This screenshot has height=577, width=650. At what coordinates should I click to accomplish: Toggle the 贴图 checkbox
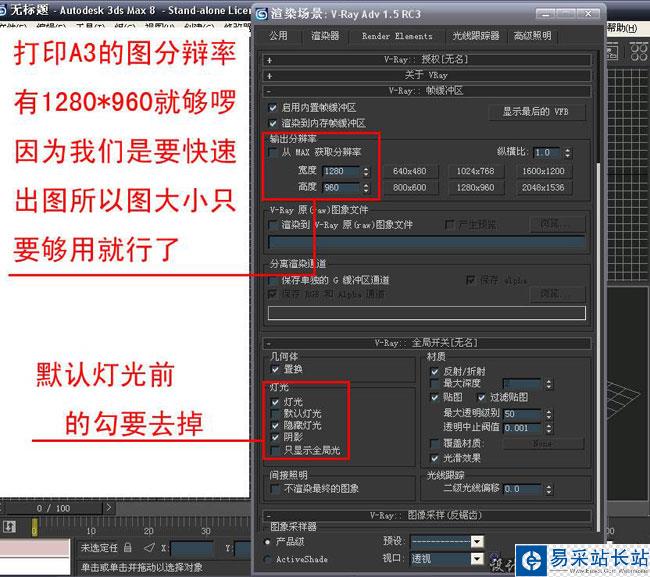[x=434, y=398]
